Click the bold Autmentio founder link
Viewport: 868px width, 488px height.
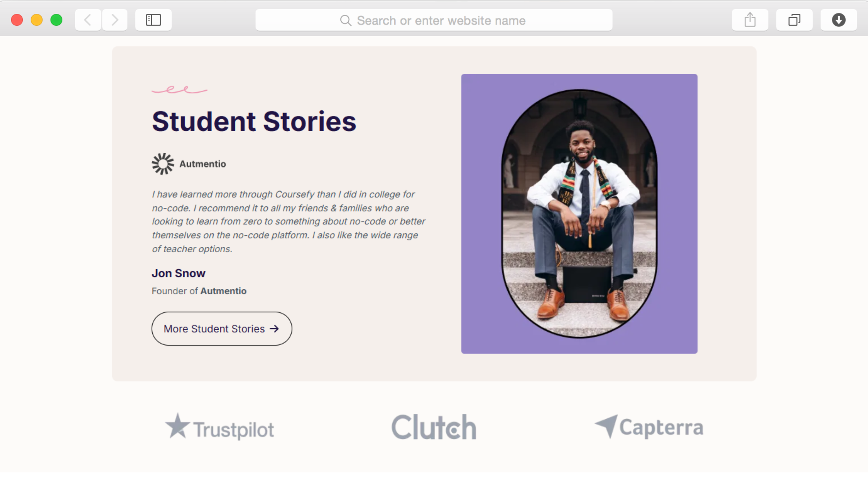(224, 291)
